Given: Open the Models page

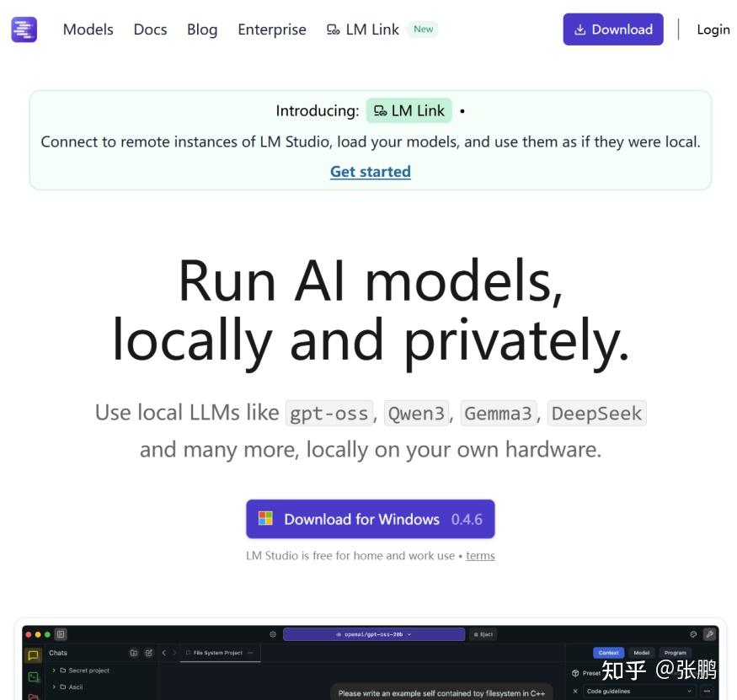Looking at the screenshot, I should pyautogui.click(x=88, y=29).
